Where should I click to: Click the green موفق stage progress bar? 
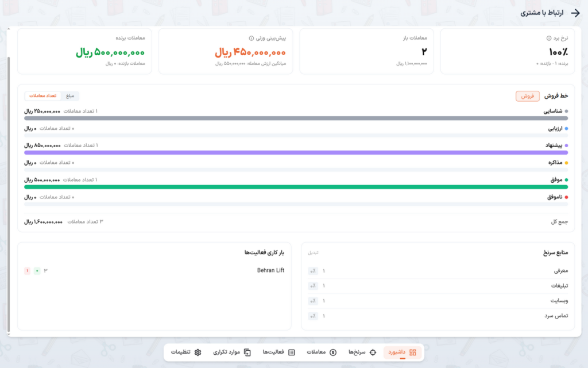tap(296, 187)
